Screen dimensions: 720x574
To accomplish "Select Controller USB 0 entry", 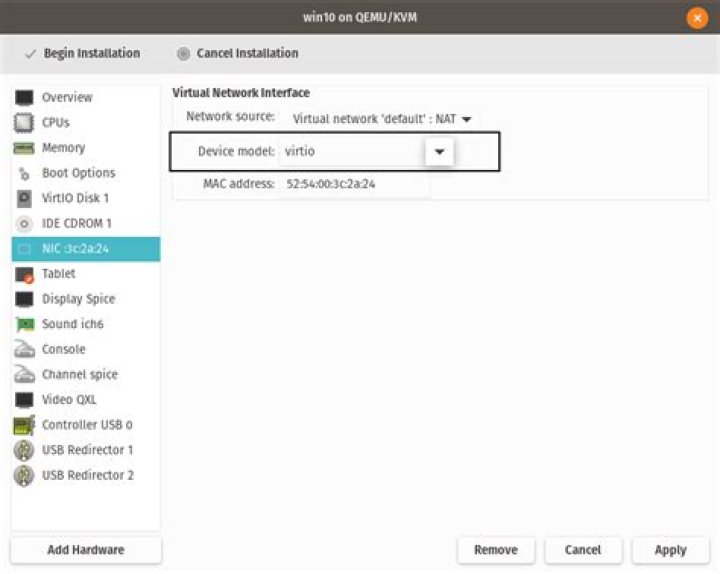I will coord(86,425).
